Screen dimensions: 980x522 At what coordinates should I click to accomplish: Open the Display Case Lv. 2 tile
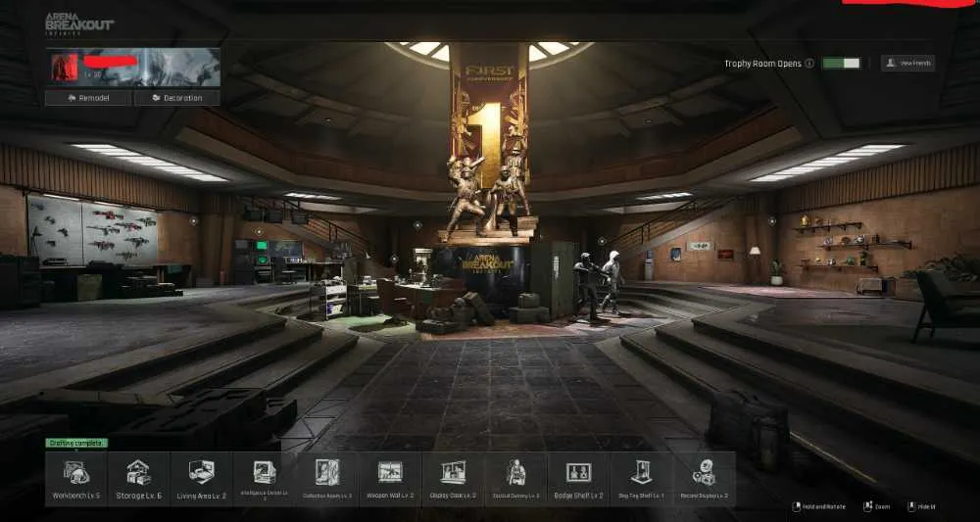pyautogui.click(x=453, y=478)
